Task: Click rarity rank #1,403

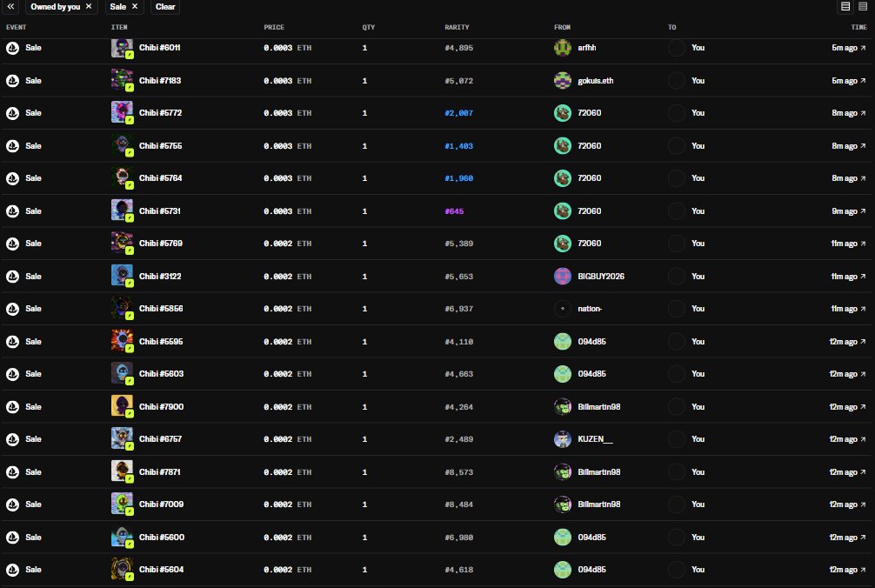Action: (x=458, y=146)
